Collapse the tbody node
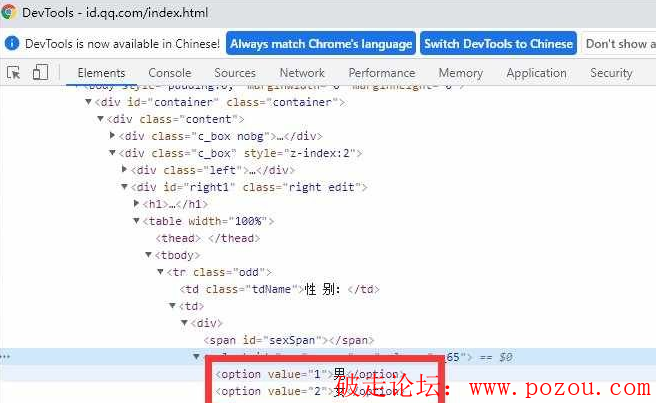 tap(148, 254)
